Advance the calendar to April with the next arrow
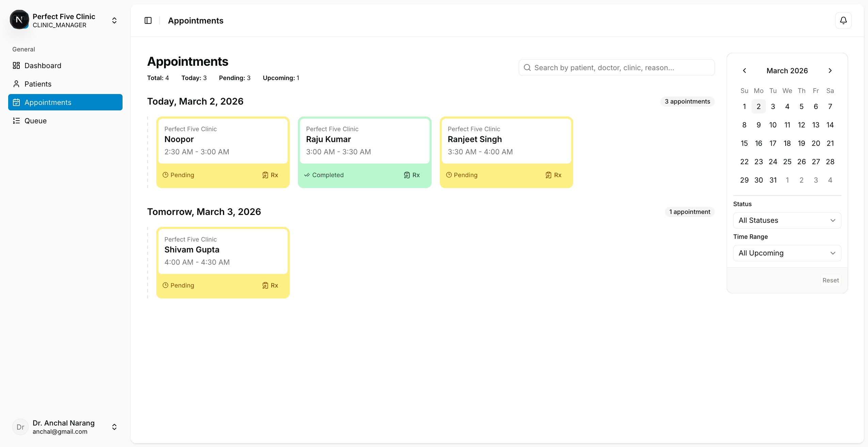 tap(830, 71)
